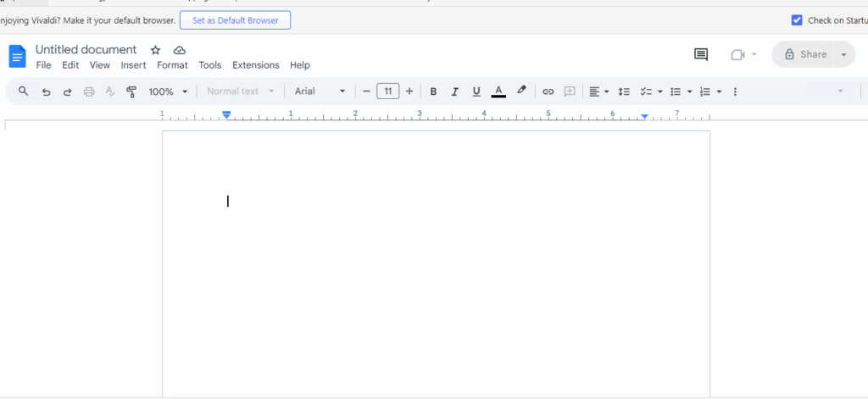Open comment history icon
The image size is (868, 399).
pyautogui.click(x=701, y=54)
